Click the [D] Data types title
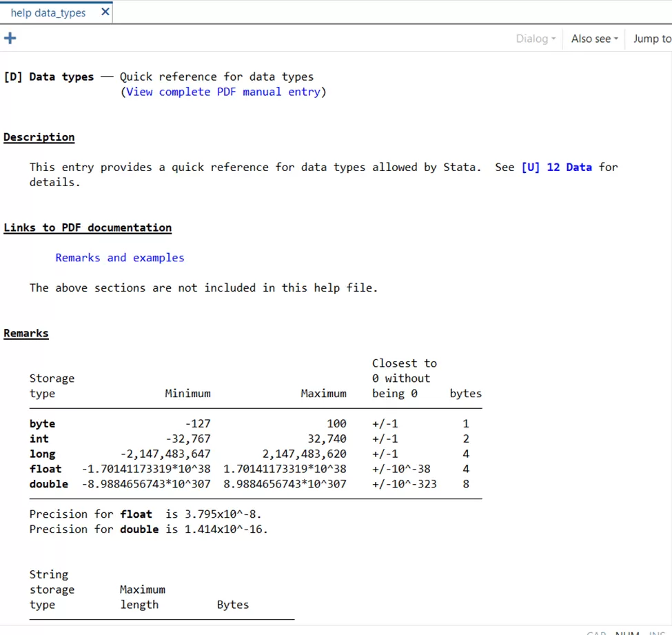This screenshot has height=635, width=672. pyautogui.click(x=48, y=77)
